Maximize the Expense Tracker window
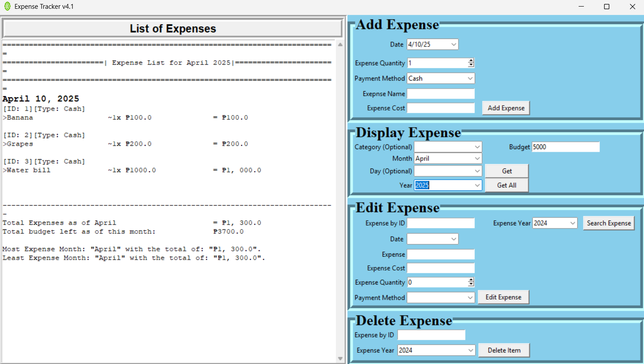Screen dimensions: 644x364 pyautogui.click(x=607, y=7)
